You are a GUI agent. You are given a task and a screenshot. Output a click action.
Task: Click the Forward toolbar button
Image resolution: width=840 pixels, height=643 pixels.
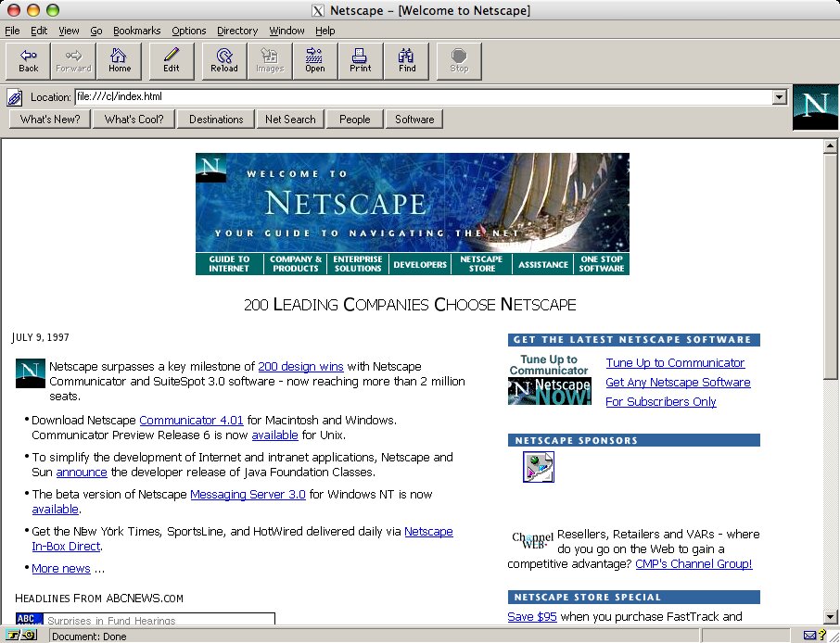pos(73,61)
